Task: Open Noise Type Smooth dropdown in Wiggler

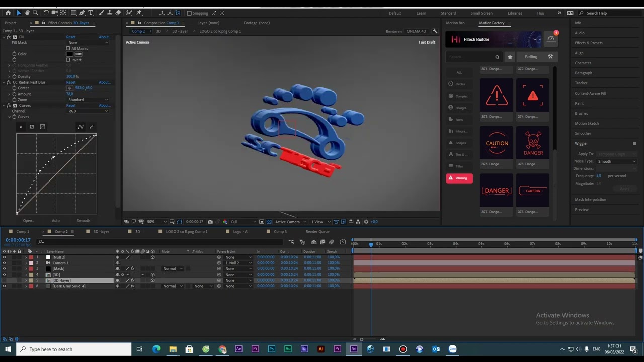Action: [617, 161]
